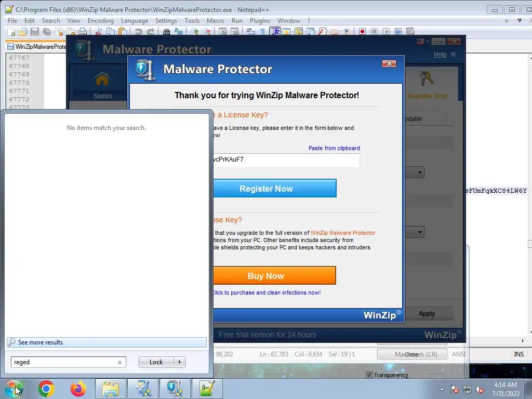This screenshot has width=532, height=399.
Task: Click the Paste toolbar icon
Action: click(x=123, y=32)
